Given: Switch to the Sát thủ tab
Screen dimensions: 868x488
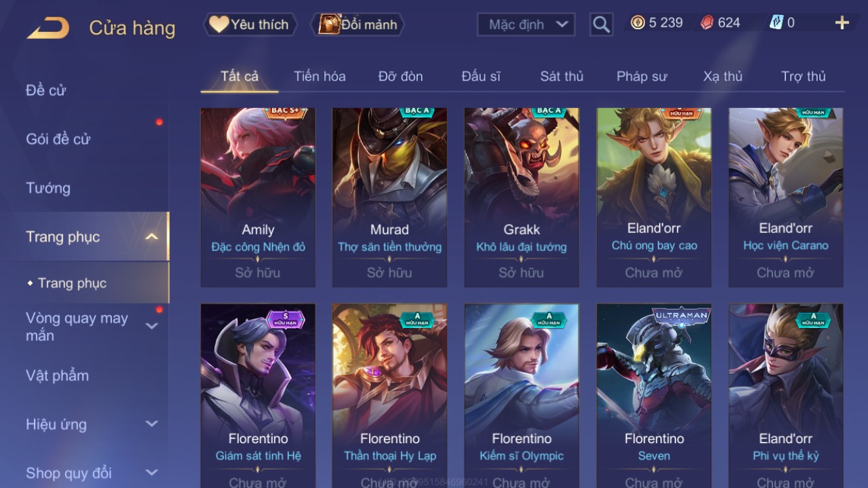Looking at the screenshot, I should click(562, 76).
